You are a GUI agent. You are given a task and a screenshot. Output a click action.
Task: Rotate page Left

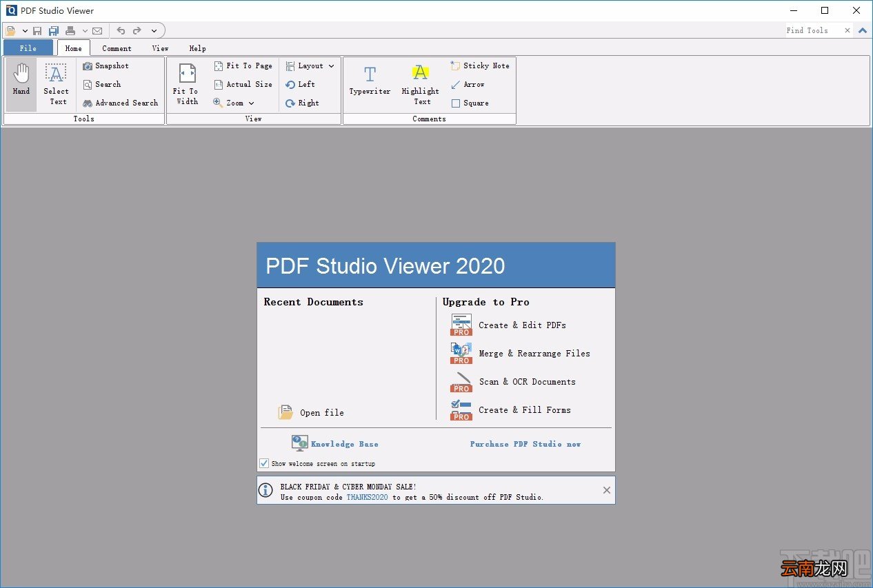(301, 84)
